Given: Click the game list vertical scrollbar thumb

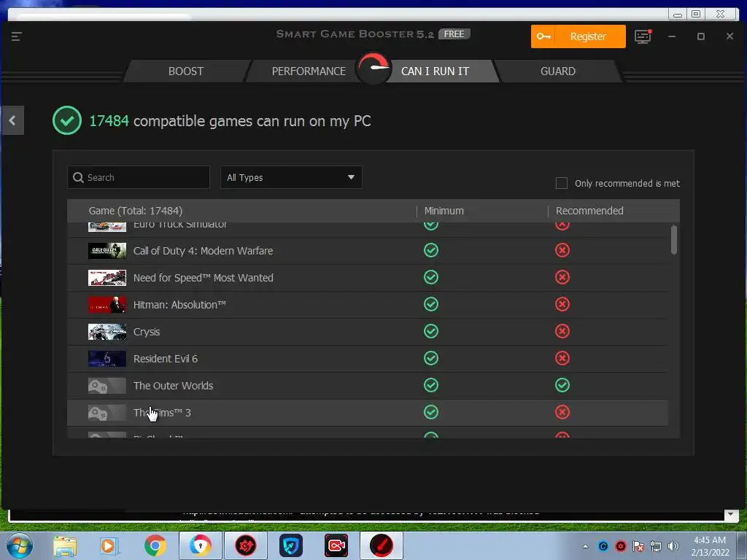Looking at the screenshot, I should [x=674, y=239].
